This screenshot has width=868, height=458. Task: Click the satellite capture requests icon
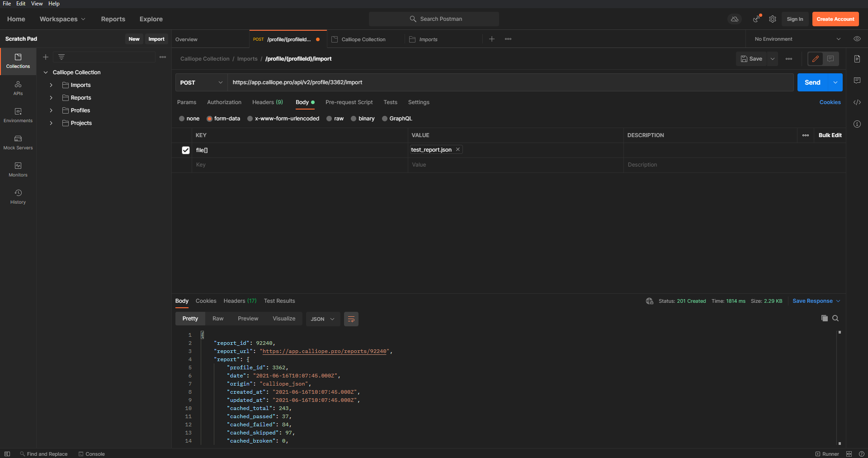click(757, 19)
